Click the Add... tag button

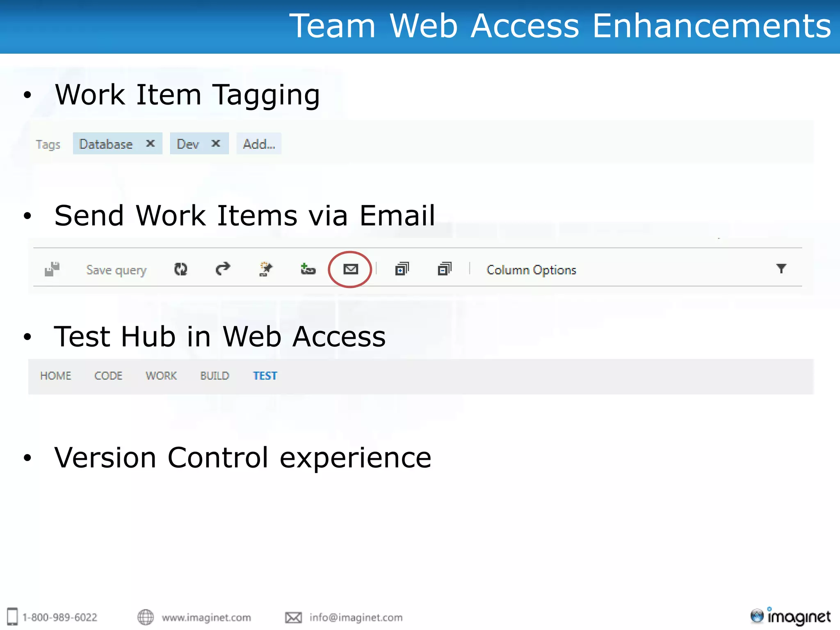(259, 144)
